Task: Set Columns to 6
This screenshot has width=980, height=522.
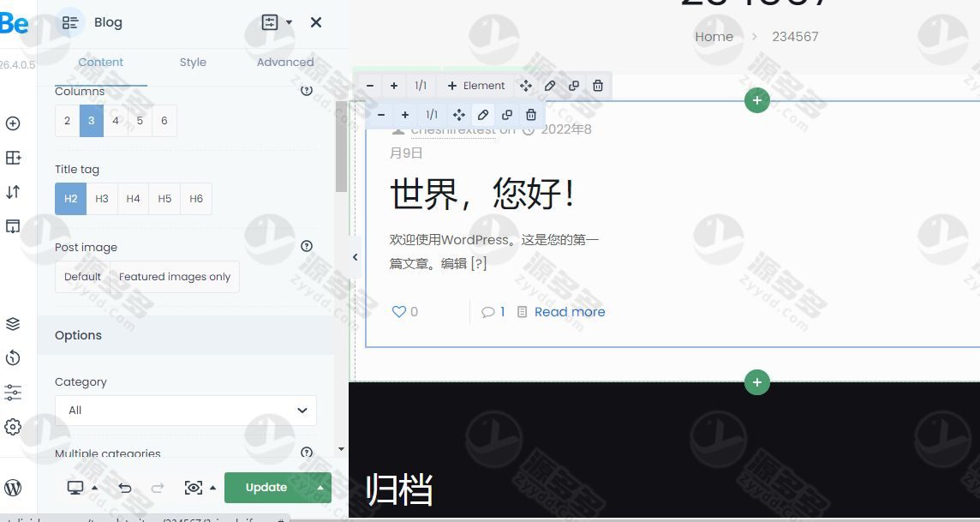Action: click(x=164, y=121)
